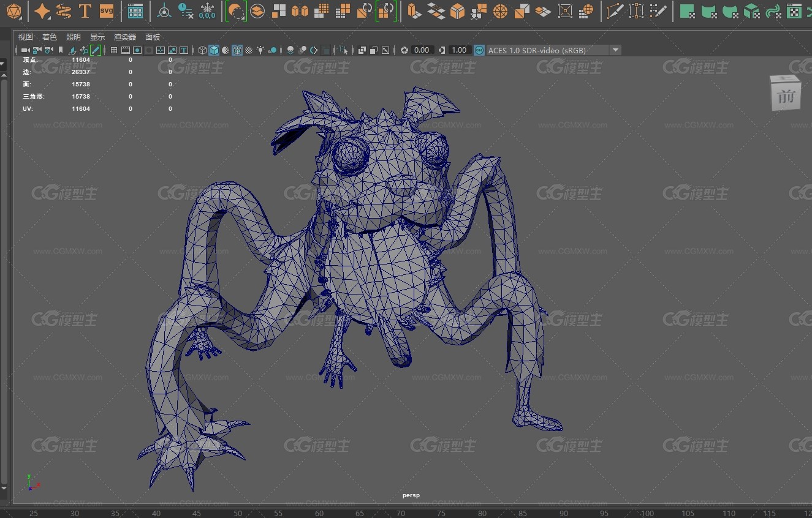812x518 pixels.
Task: Click the cylindrical UV mapping icon
Action: click(709, 10)
